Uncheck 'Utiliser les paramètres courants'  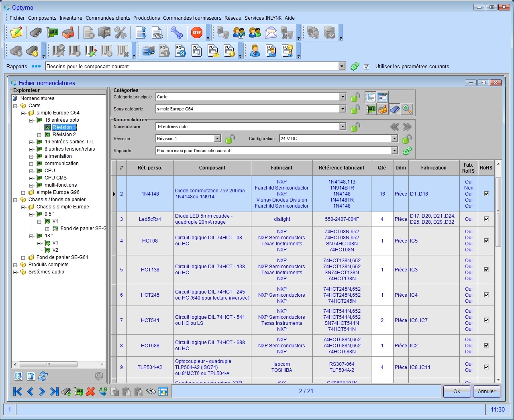click(367, 67)
